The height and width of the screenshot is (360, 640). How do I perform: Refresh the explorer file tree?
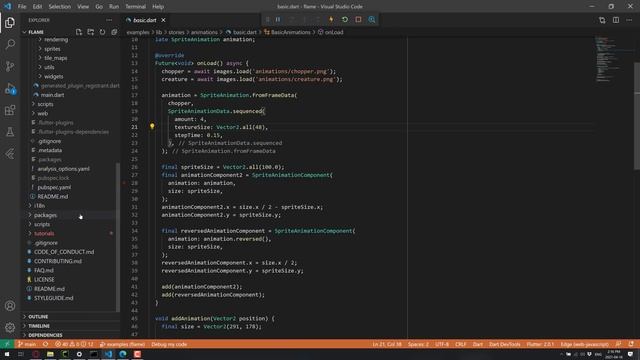[x=102, y=32]
